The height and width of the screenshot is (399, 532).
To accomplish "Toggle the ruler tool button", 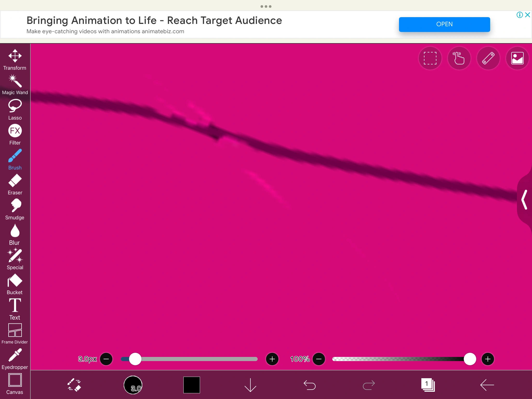I will coord(488,58).
